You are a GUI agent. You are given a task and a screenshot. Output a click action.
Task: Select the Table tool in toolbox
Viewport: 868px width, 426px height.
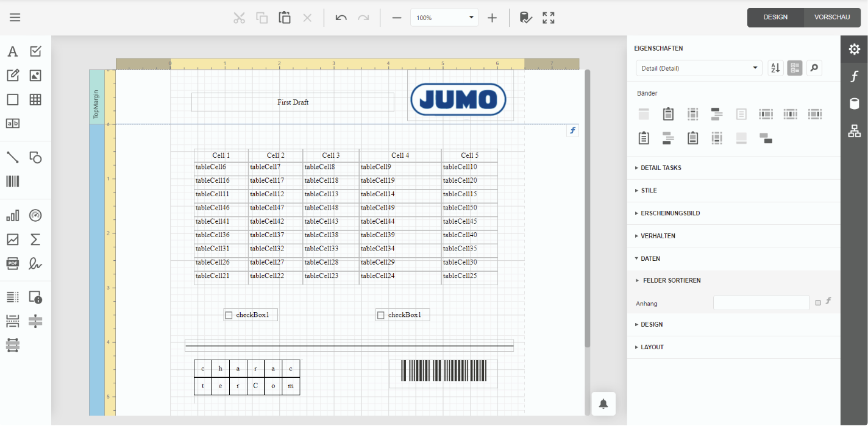coord(35,100)
